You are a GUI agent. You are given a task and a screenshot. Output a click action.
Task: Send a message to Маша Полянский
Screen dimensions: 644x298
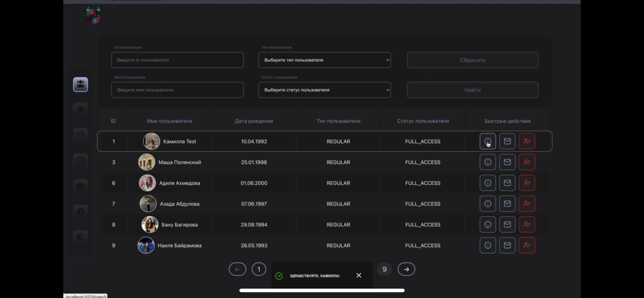[x=507, y=162]
